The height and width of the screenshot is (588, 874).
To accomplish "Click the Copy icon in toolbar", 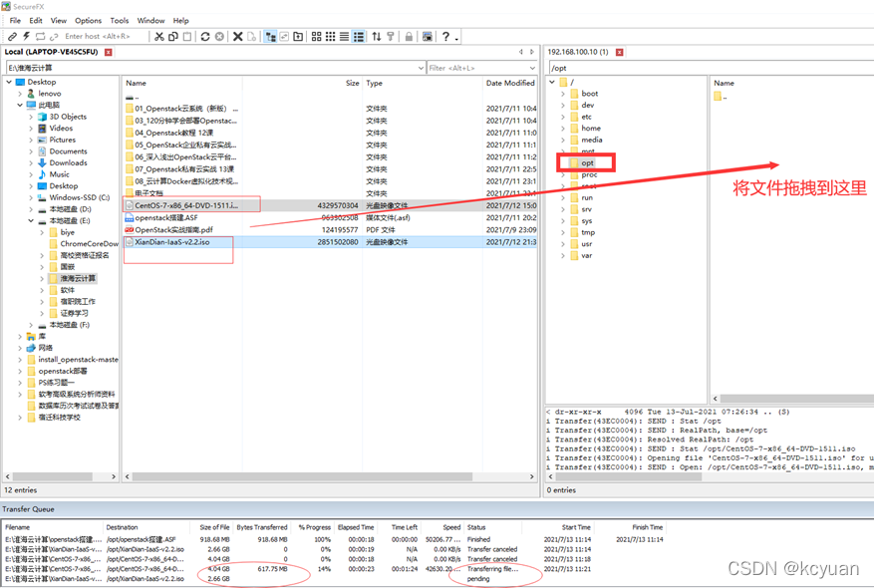I will pyautogui.click(x=173, y=36).
